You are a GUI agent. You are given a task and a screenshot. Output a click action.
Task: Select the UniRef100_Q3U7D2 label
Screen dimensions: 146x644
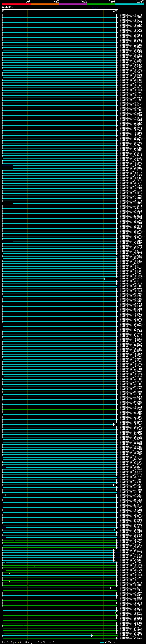(131, 301)
